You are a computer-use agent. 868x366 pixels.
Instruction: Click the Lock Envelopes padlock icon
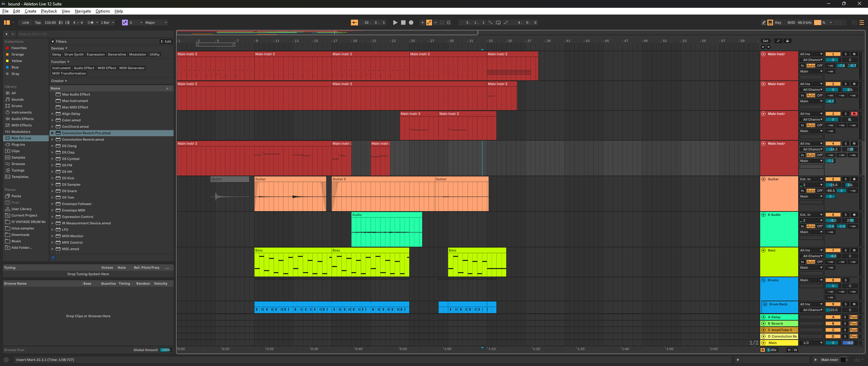click(x=787, y=41)
